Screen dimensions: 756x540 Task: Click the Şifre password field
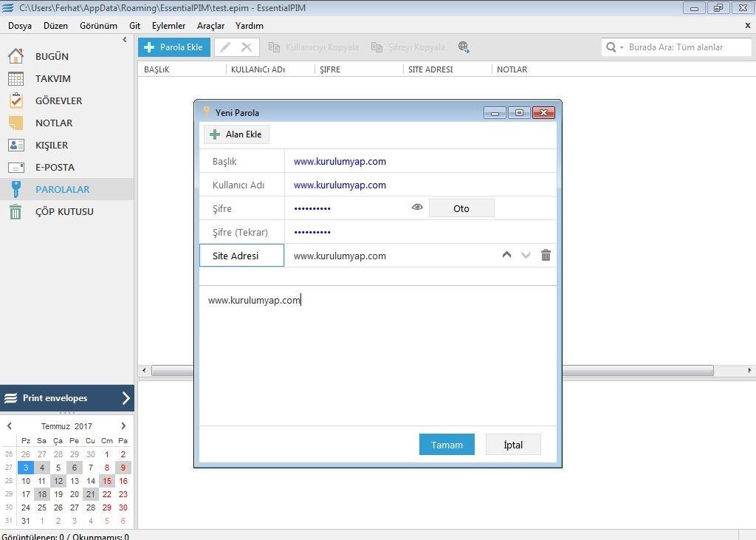click(x=347, y=208)
